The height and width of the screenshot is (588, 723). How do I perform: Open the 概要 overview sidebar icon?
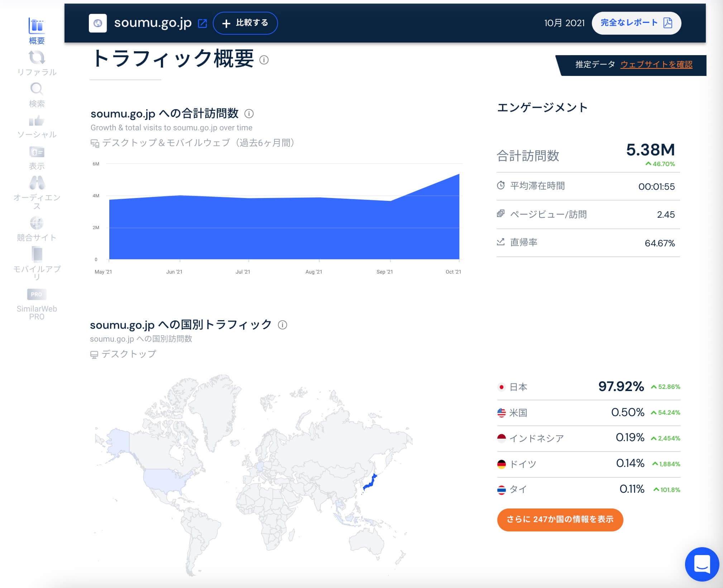(x=37, y=26)
